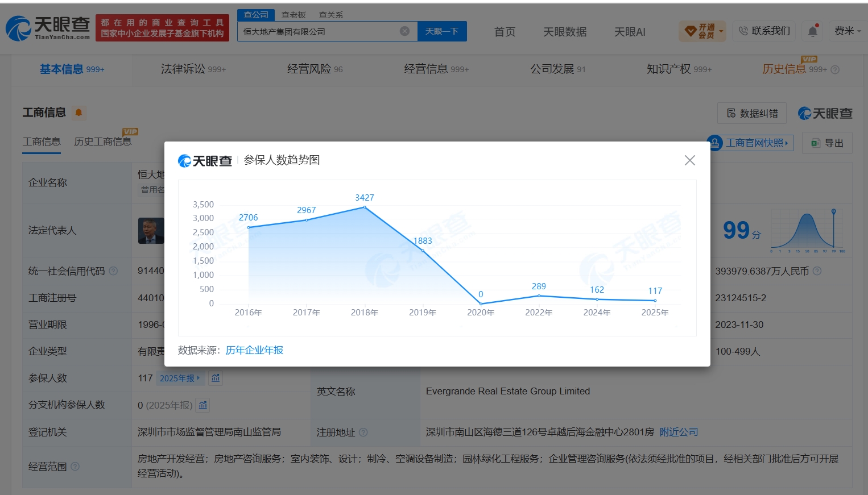Click the help icon after 393979.6387万人民币
This screenshot has width=868, height=495.
(x=817, y=271)
